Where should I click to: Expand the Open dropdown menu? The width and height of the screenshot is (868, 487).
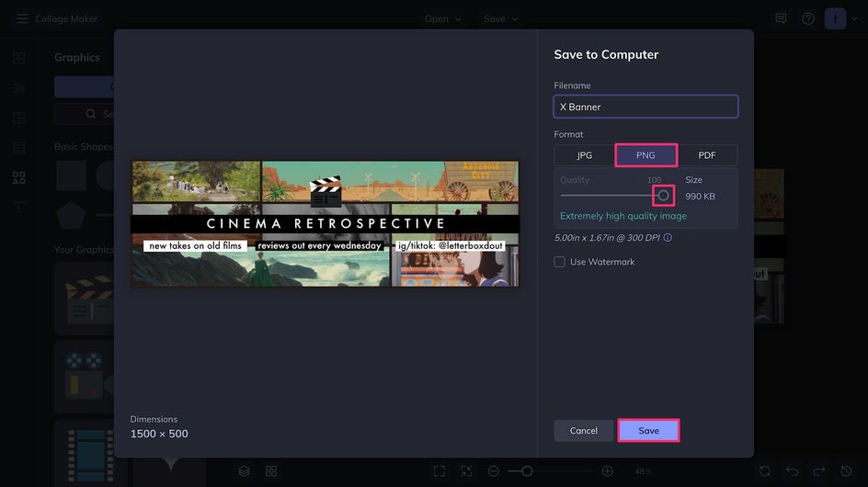(443, 18)
